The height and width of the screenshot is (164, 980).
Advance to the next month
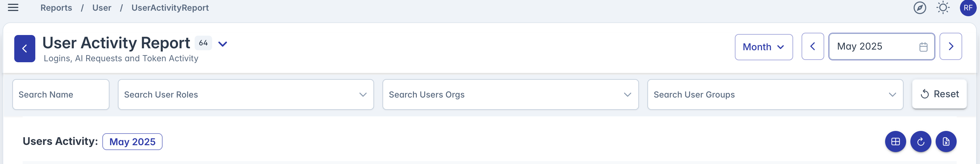[x=950, y=46]
